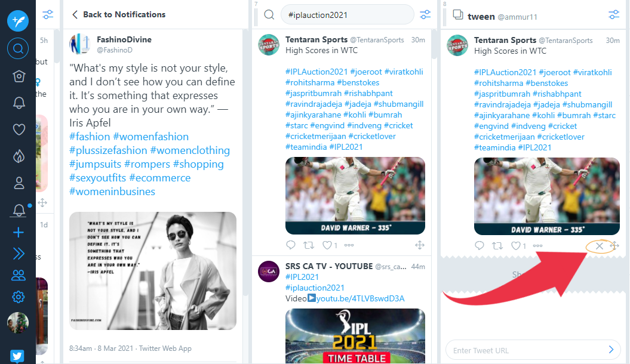Submit the tweet URL with the arrow button

[611, 350]
